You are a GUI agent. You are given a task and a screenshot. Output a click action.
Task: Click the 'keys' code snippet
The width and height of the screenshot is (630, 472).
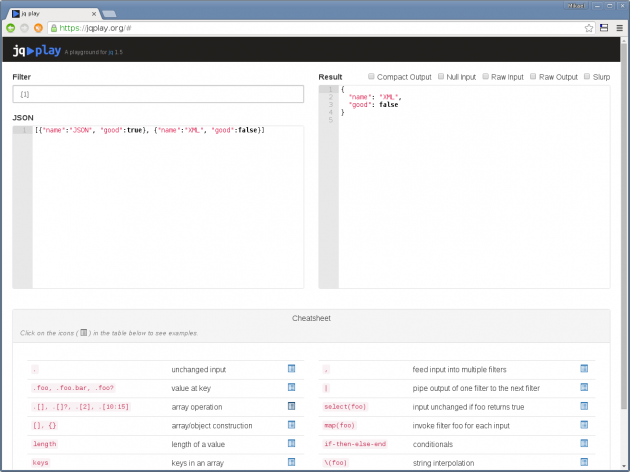40,462
